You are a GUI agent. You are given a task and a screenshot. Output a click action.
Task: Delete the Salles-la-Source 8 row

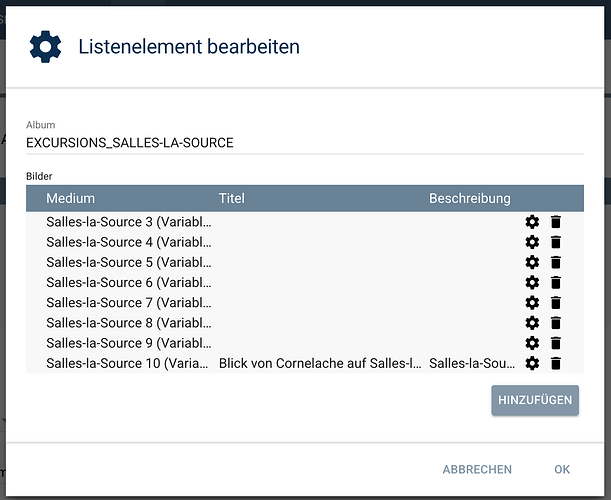point(556,323)
